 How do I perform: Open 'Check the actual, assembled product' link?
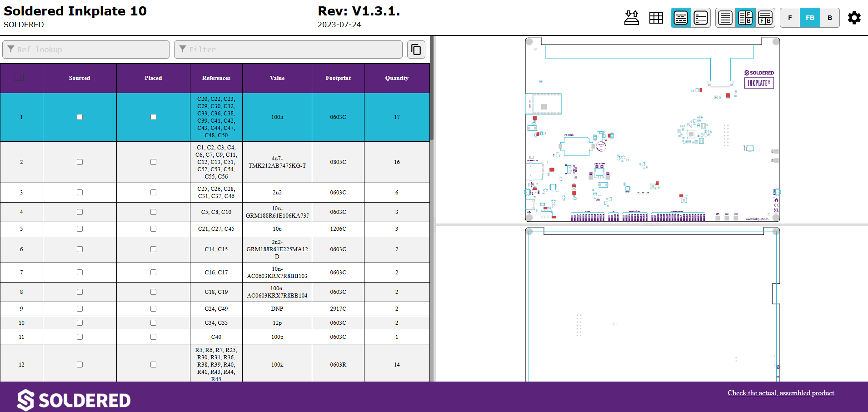[x=781, y=393]
